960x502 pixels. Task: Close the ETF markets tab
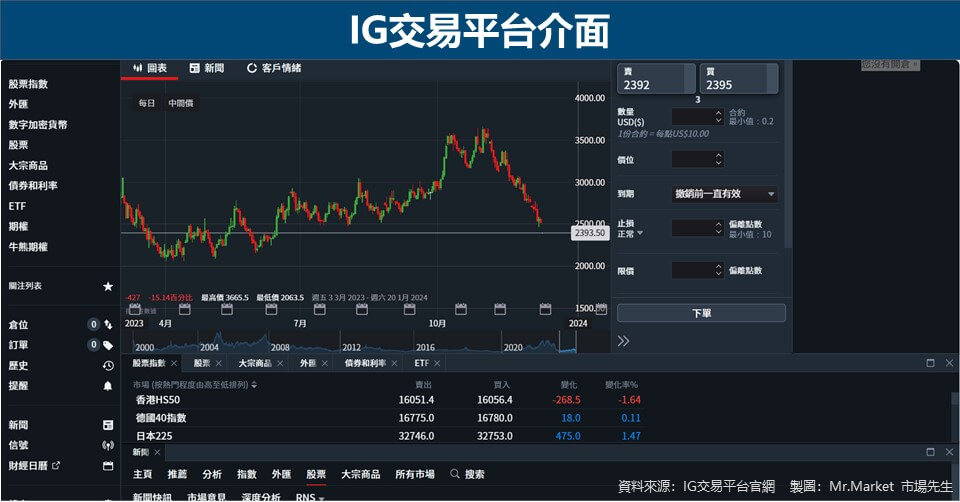[437, 364]
